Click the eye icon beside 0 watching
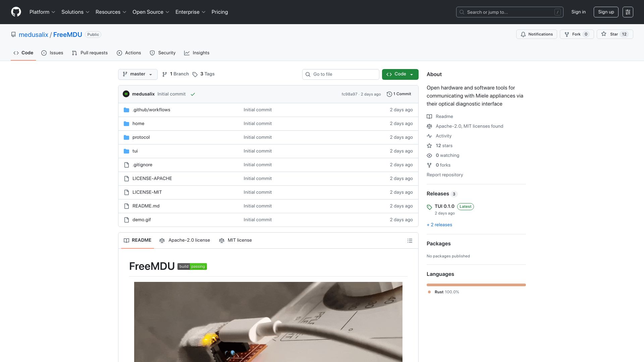 (x=429, y=156)
